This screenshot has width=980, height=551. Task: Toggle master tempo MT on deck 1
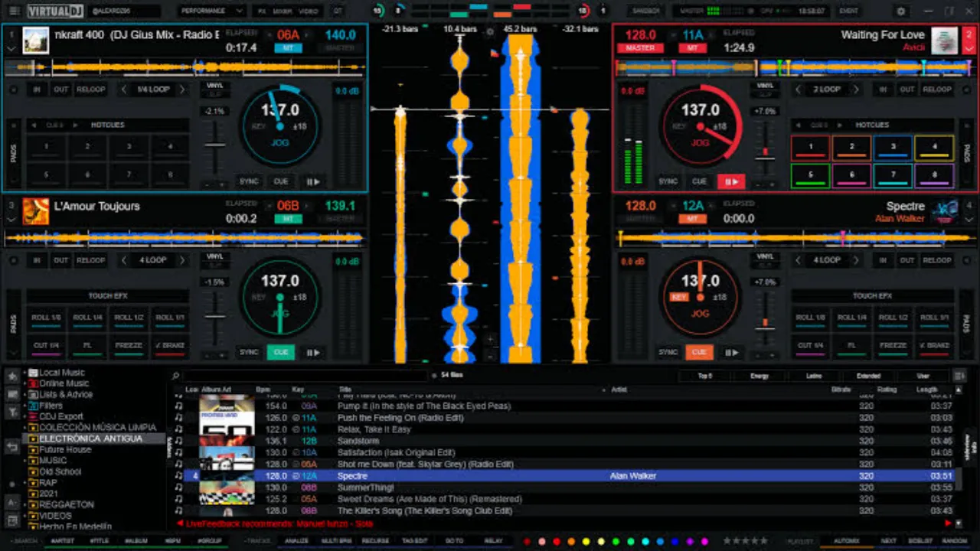pos(288,48)
